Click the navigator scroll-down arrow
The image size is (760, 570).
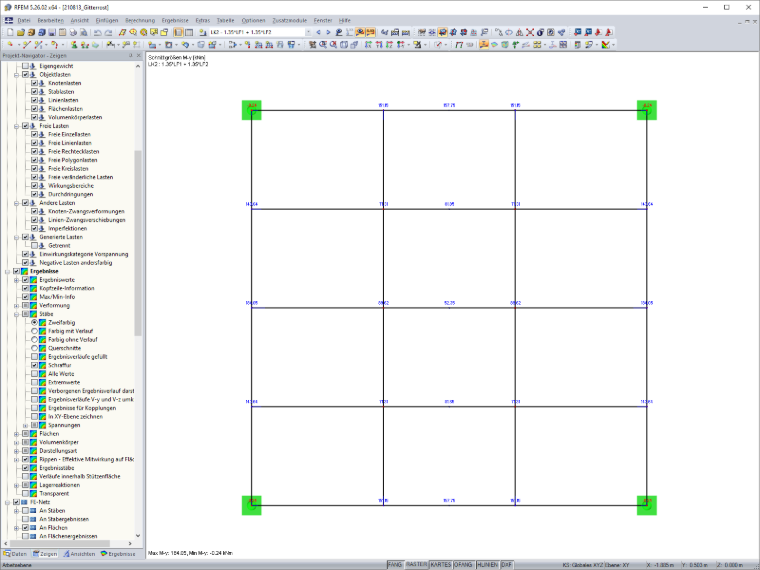point(138,536)
